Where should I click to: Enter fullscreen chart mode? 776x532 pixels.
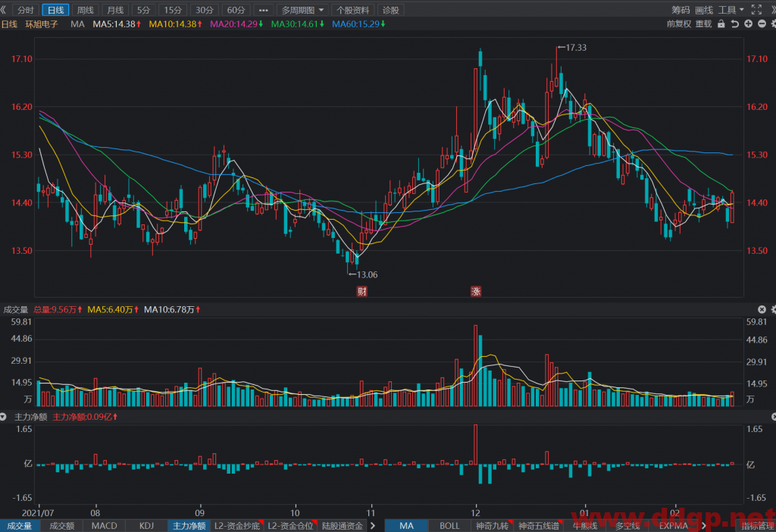coord(756,10)
